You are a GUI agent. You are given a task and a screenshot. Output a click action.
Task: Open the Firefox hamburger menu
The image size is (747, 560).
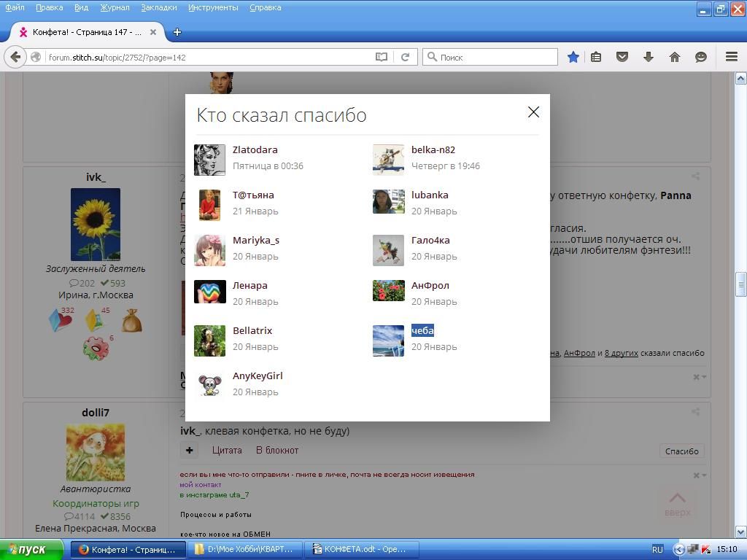click(731, 57)
